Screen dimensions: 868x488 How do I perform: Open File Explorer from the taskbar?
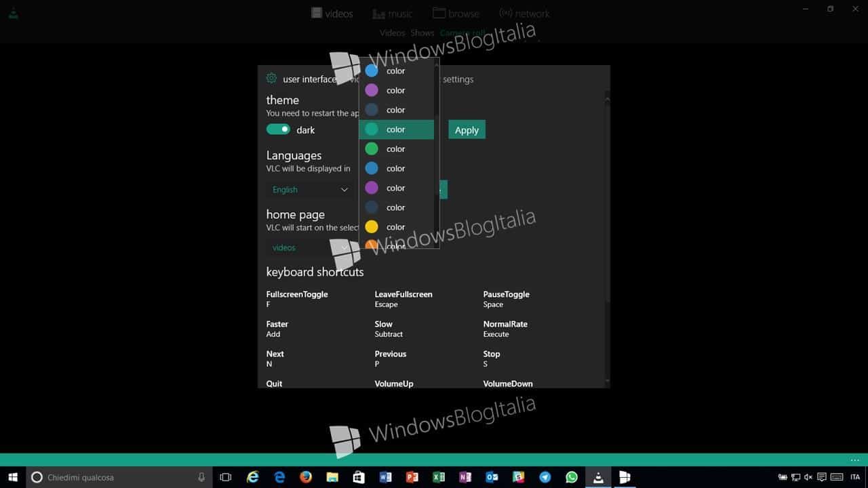[332, 477]
